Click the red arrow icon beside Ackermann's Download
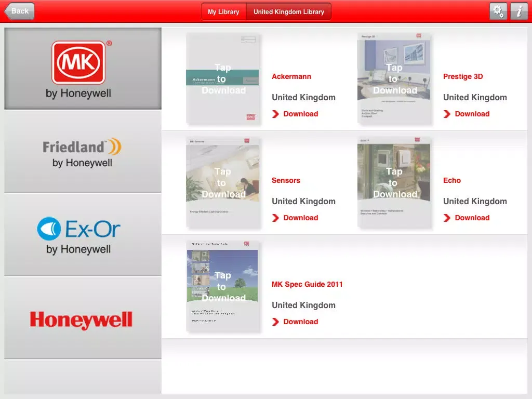Image resolution: width=532 pixels, height=399 pixels. point(275,114)
